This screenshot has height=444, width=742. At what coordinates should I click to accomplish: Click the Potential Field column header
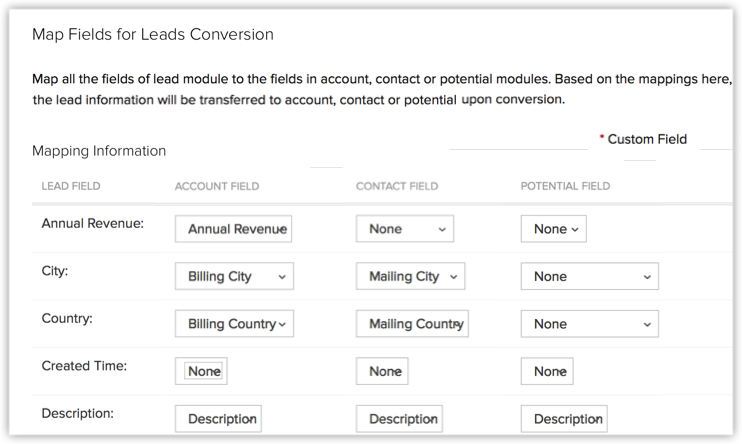tap(565, 186)
